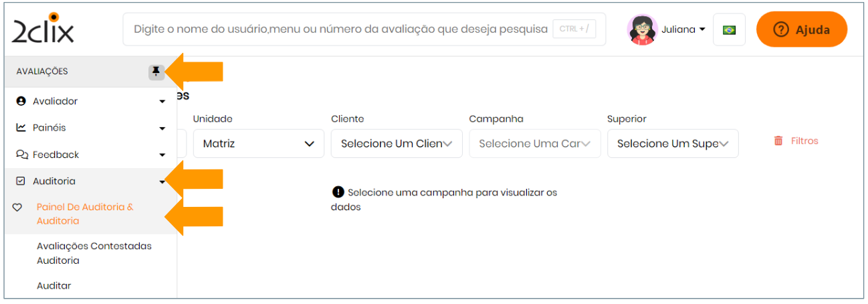Click the Brazil flag language button
Image resolution: width=868 pixels, height=304 pixels.
coord(729,30)
